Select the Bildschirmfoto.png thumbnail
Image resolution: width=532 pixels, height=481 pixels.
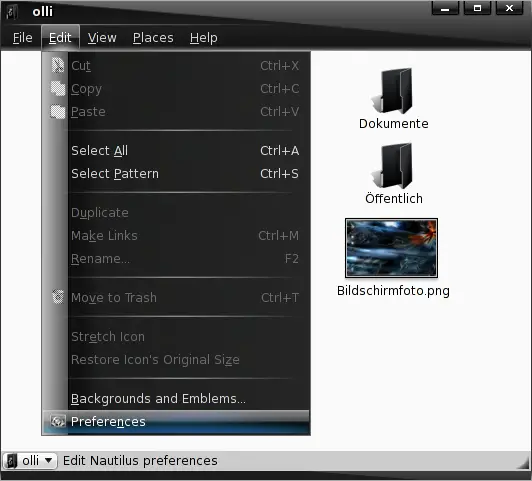tap(391, 248)
